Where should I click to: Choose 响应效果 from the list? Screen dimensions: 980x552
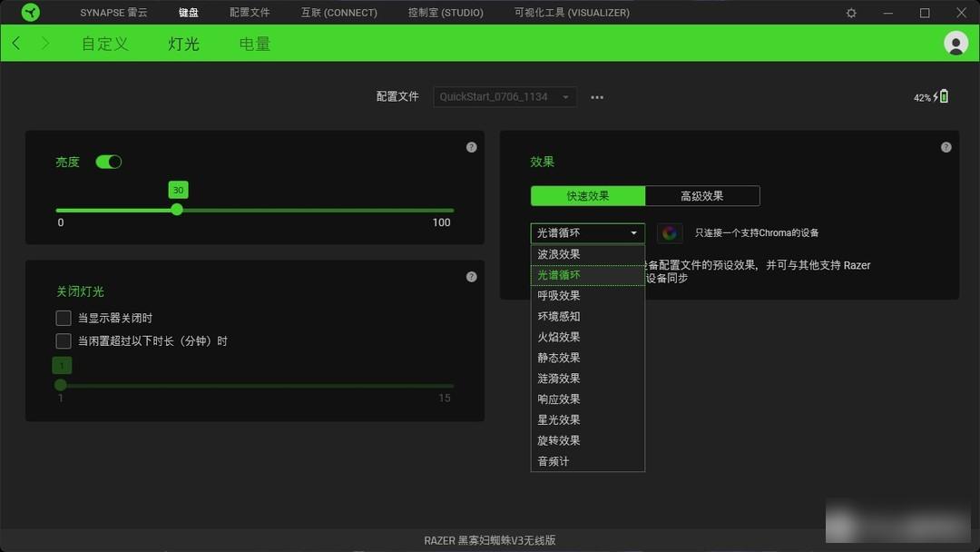pyautogui.click(x=587, y=399)
